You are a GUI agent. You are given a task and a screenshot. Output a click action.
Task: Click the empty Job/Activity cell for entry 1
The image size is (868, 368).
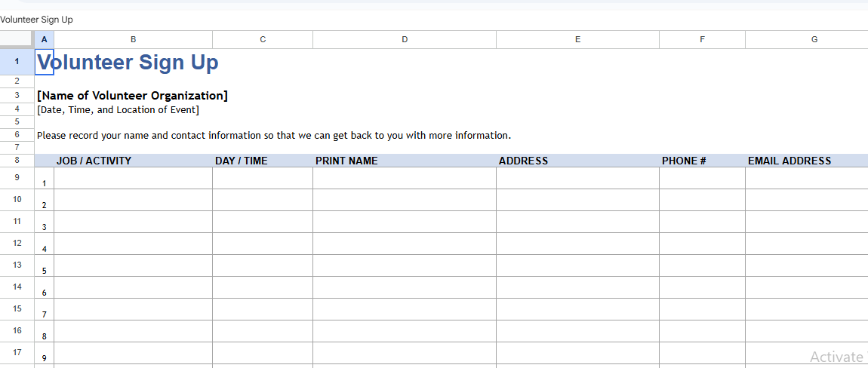click(x=133, y=178)
